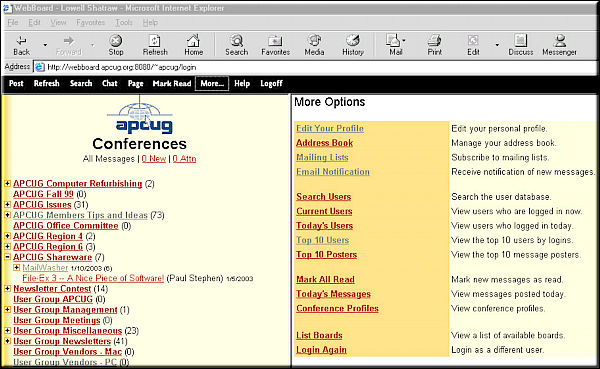Image resolution: width=600 pixels, height=369 pixels.
Task: Open the Help menu in menu bar
Action: (150, 23)
